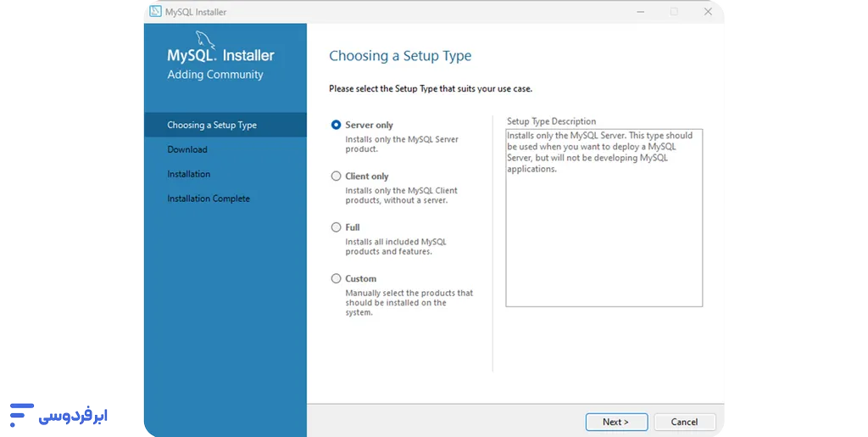Viewport: 868px width, 437px height.
Task: Click the MySQL dolphin logo in sidebar
Action: click(x=206, y=39)
